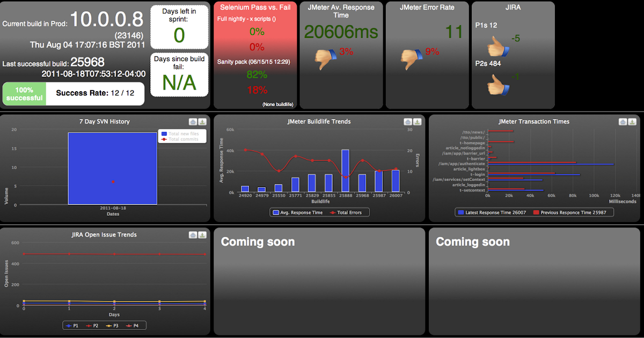The height and width of the screenshot is (338, 644).
Task: Export the JMeter Buildlife Trends chart
Action: (417, 122)
